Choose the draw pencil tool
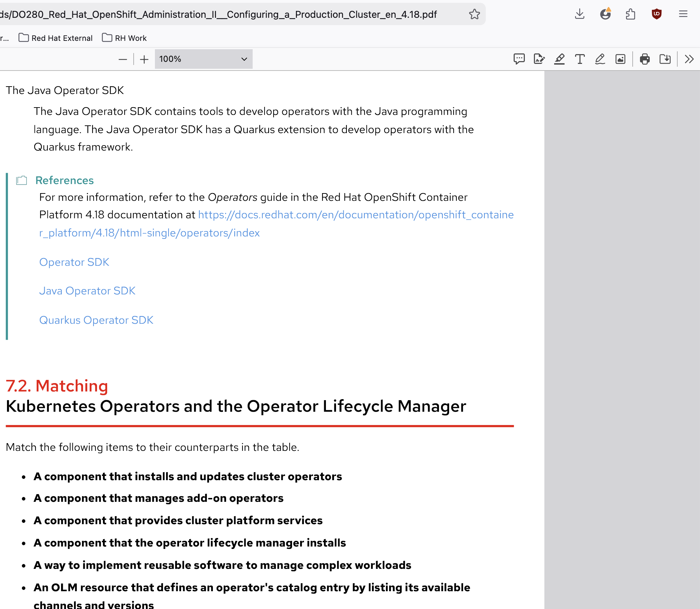Image resolution: width=700 pixels, height=609 pixels. (x=600, y=59)
